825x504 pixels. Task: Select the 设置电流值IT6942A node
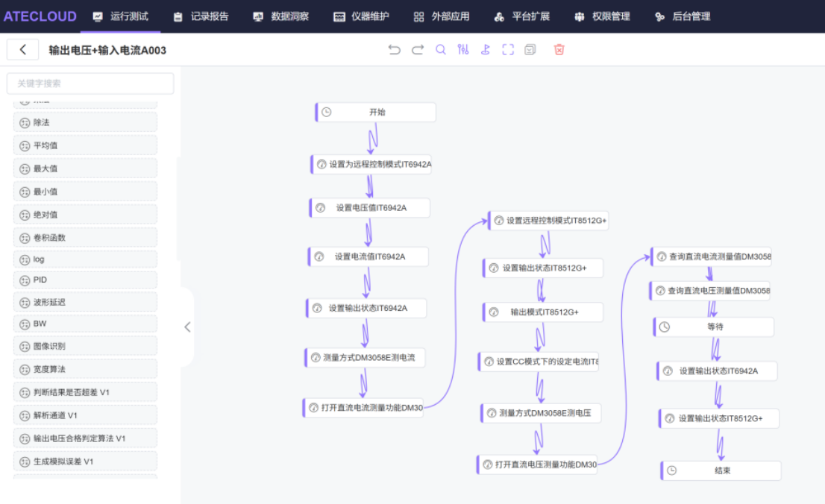368,256
